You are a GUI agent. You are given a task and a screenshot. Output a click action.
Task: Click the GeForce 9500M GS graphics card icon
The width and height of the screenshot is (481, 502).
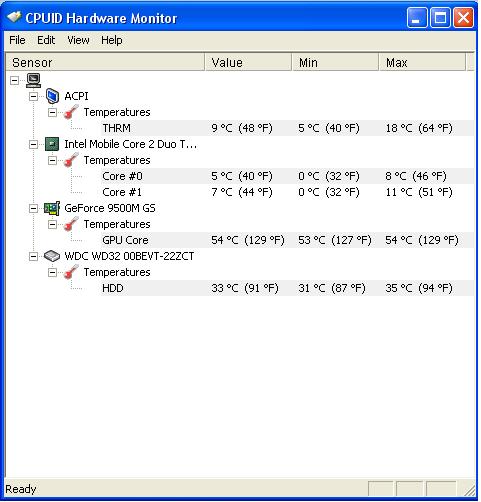[x=52, y=208]
